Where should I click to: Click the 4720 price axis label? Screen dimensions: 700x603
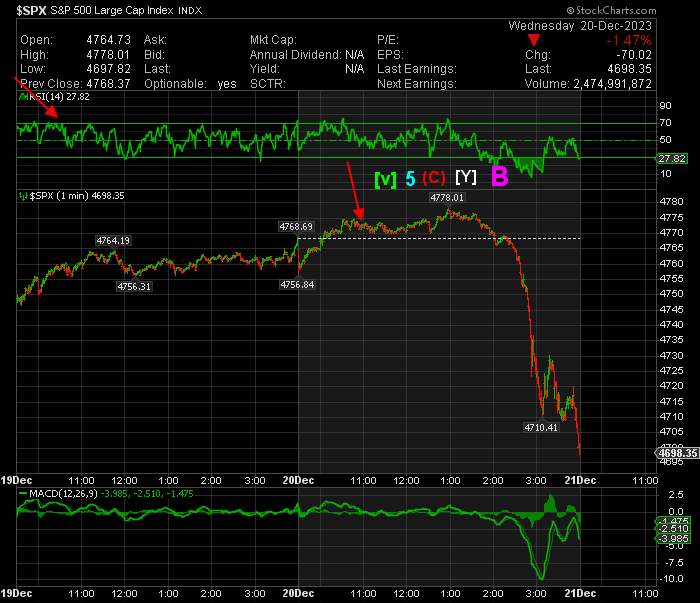tap(671, 386)
